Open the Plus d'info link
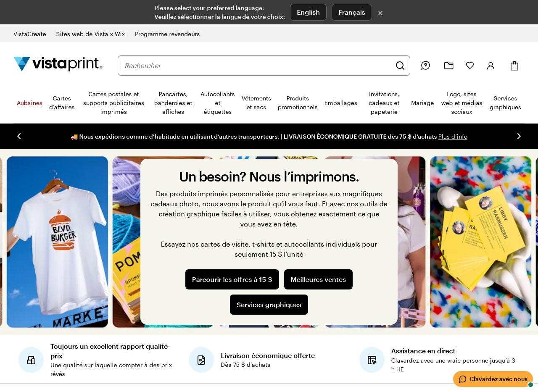The image size is (538, 392). (x=453, y=137)
